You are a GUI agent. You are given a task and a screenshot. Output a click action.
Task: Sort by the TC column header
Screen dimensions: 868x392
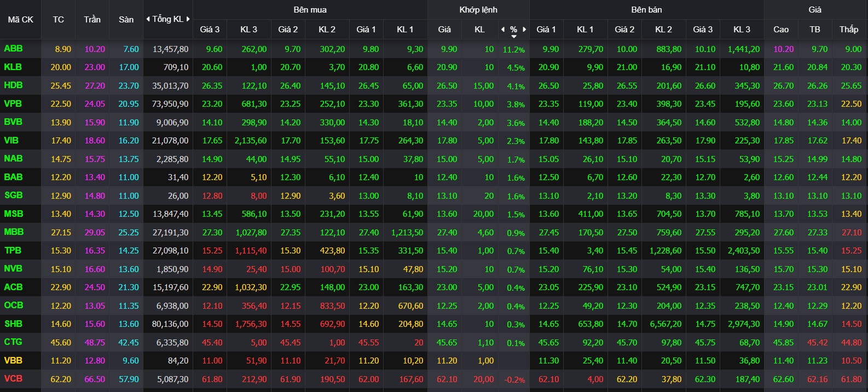59,19
